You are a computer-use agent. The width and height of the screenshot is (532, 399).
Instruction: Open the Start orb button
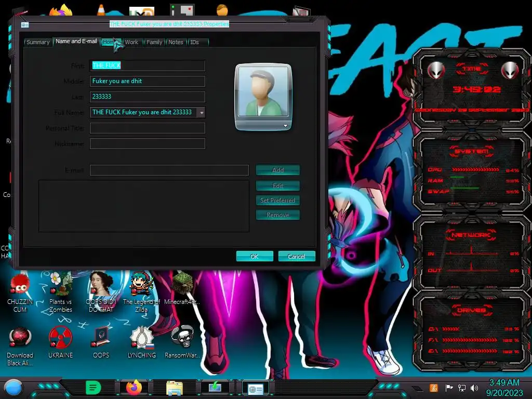(14, 388)
